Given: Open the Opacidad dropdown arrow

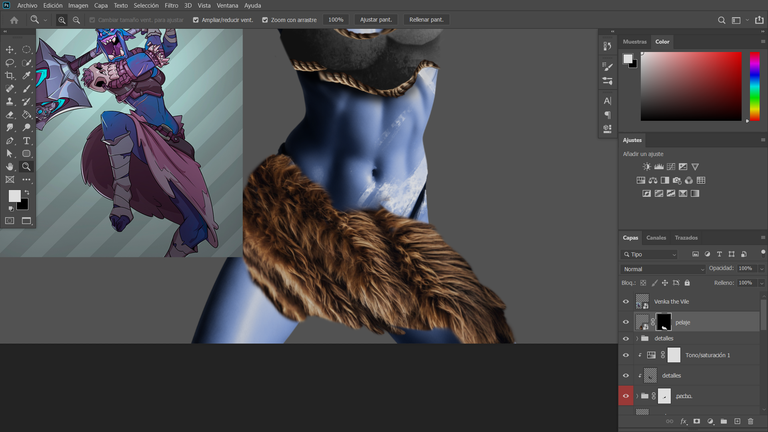Looking at the screenshot, I should pos(761,268).
